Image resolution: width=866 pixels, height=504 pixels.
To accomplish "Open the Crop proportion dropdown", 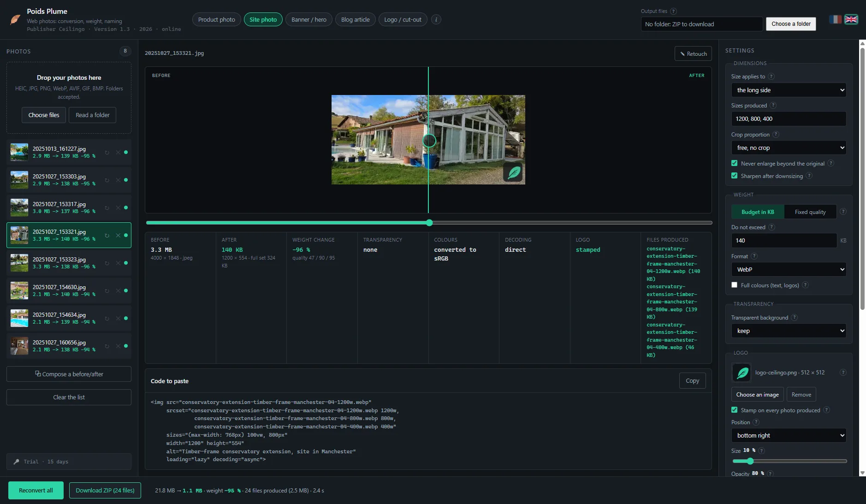I will (x=789, y=148).
